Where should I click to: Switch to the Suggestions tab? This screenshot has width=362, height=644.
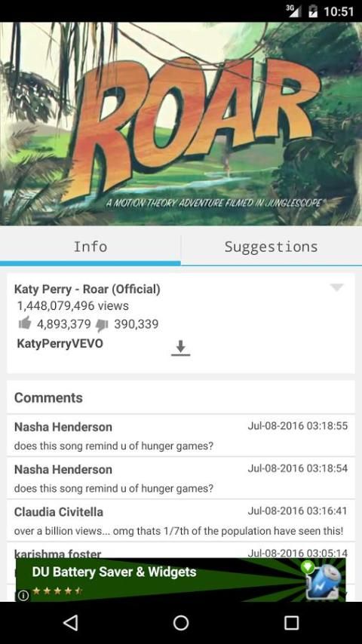tap(271, 247)
